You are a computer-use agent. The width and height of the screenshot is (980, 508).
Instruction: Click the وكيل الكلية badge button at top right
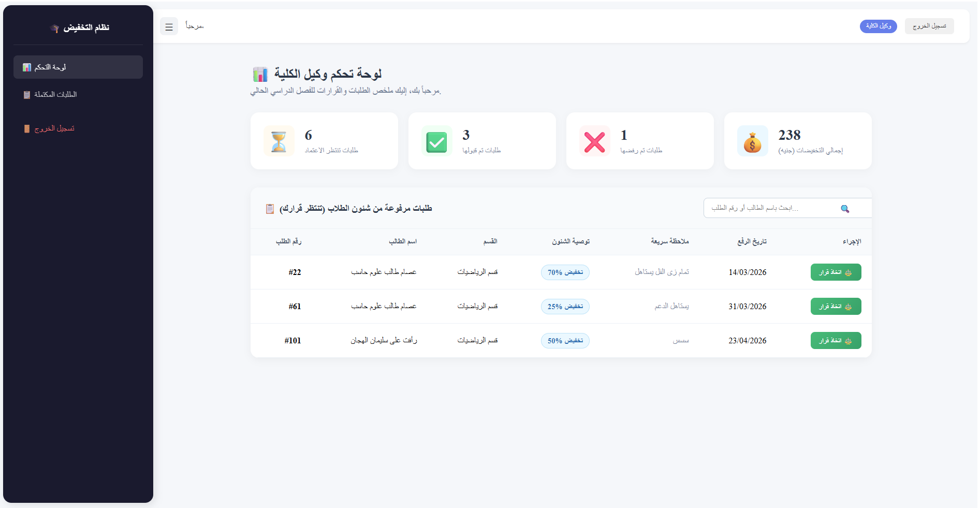click(x=879, y=26)
